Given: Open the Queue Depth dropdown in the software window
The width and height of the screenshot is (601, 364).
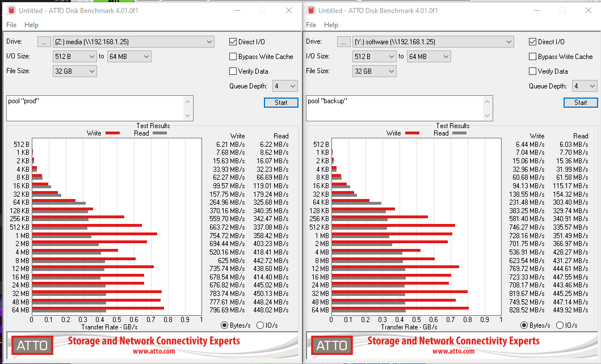Looking at the screenshot, I should (x=585, y=86).
